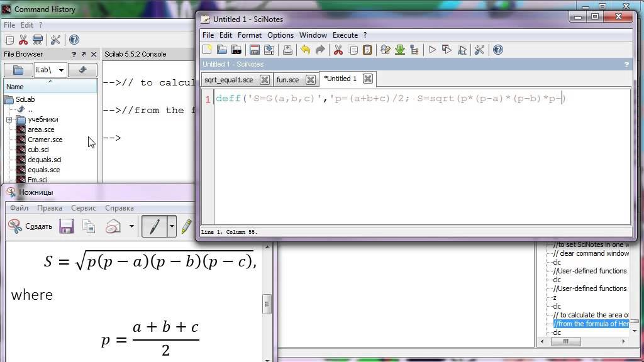This screenshot has height=362, width=644.
Task: Click the New file icon in SciNotes toolbar
Action: [x=208, y=50]
